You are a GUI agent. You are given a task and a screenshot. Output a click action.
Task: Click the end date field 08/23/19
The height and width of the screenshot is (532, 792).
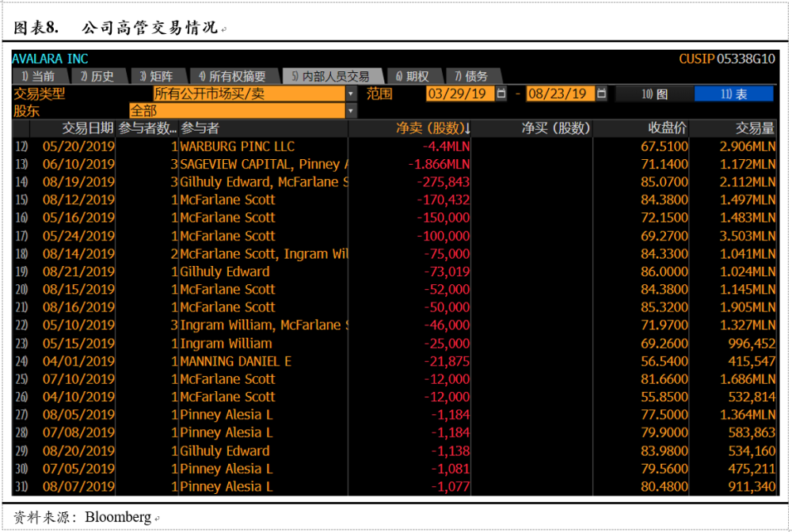(560, 93)
